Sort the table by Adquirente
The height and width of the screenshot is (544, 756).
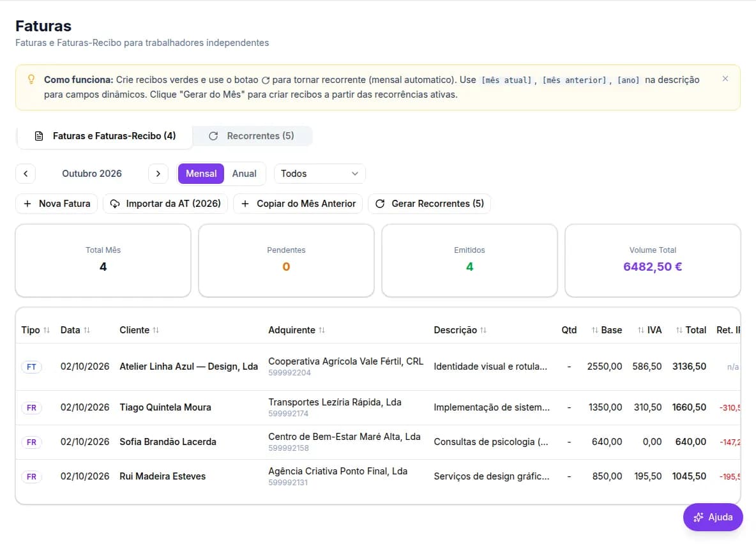pos(296,330)
